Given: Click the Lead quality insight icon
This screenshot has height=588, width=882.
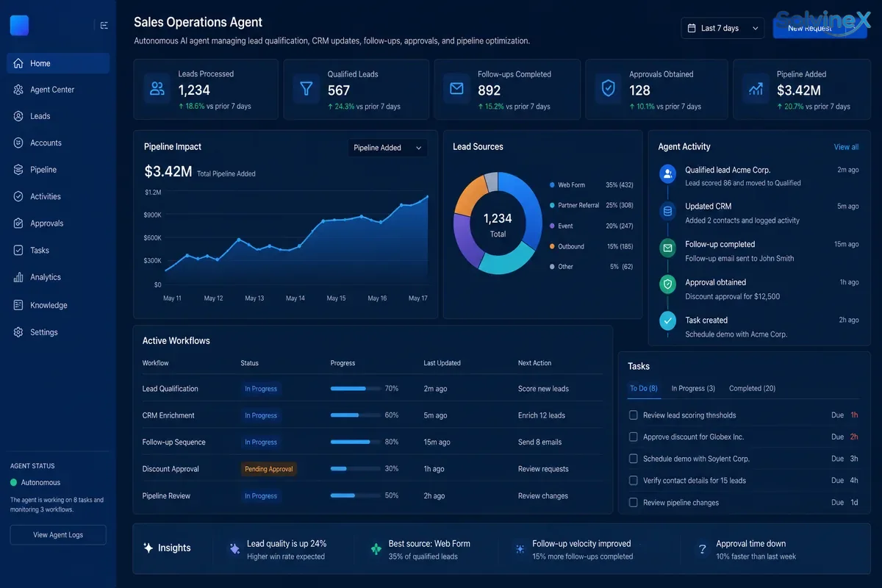Looking at the screenshot, I should 234,549.
